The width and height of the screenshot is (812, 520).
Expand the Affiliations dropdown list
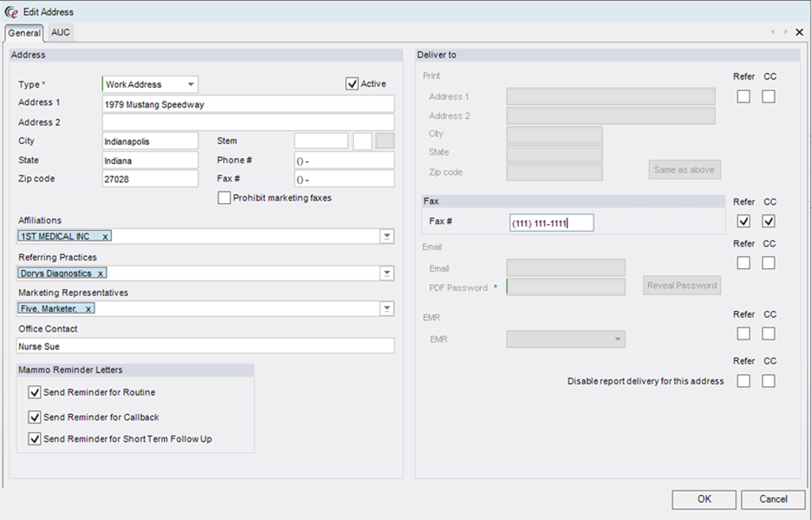coord(387,237)
